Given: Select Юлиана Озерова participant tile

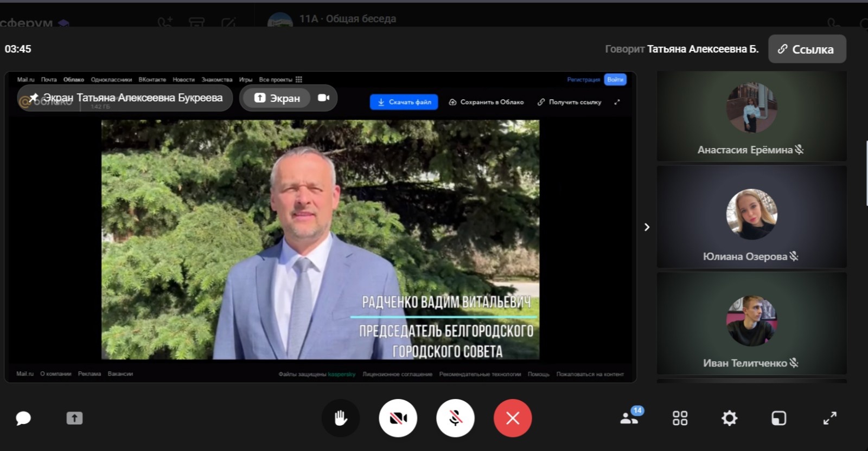Looking at the screenshot, I should (x=751, y=217).
